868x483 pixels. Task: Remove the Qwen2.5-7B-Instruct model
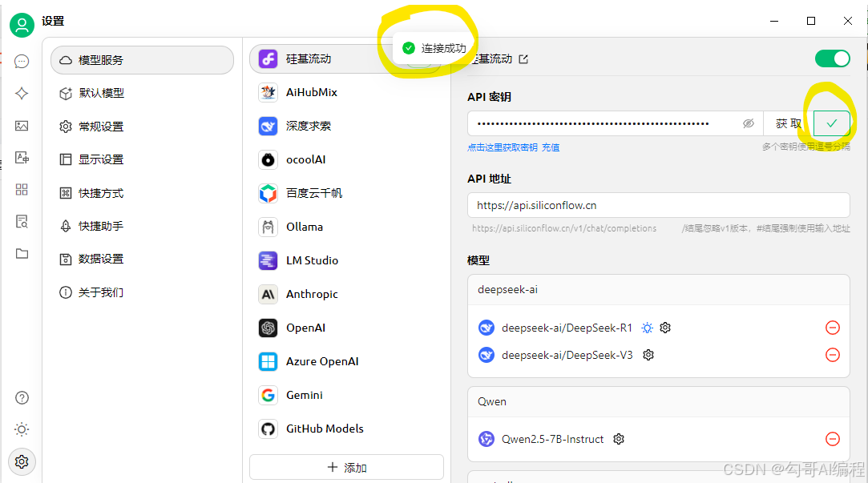[x=833, y=439]
